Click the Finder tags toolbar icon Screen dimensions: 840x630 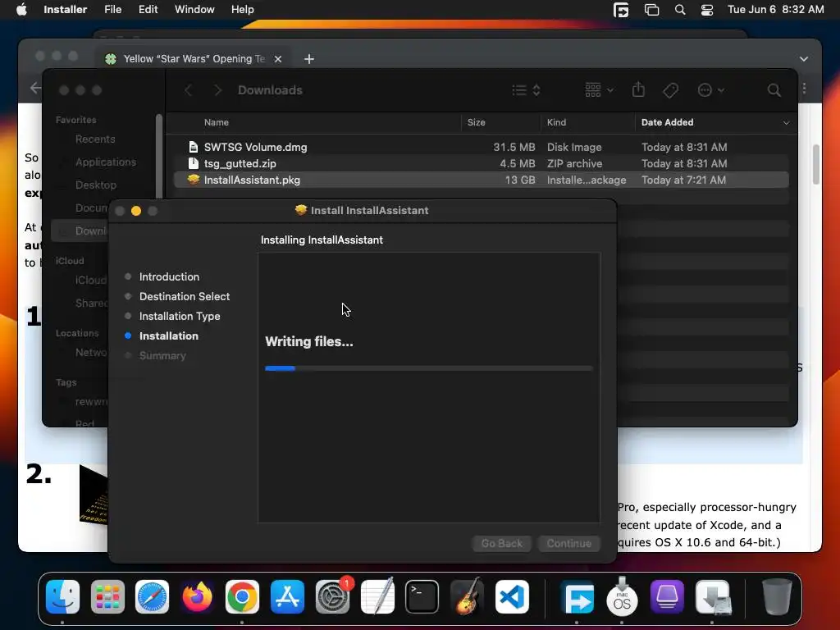670,90
